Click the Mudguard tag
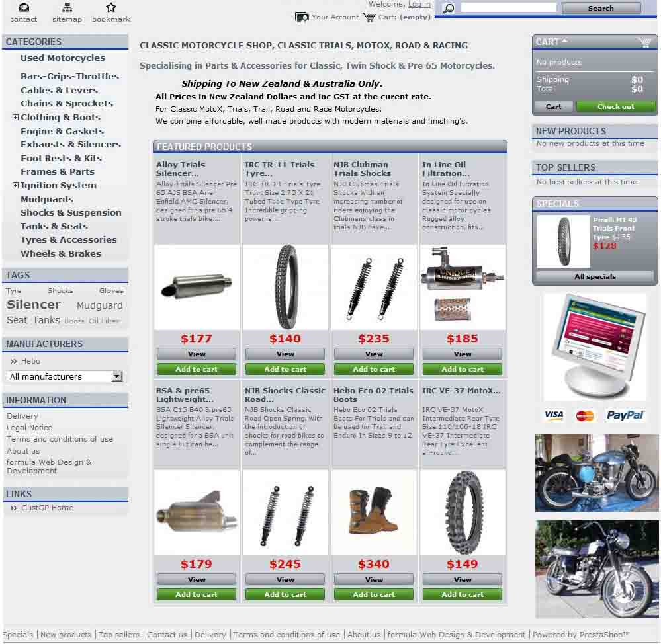The height and width of the screenshot is (644, 661). click(x=99, y=305)
